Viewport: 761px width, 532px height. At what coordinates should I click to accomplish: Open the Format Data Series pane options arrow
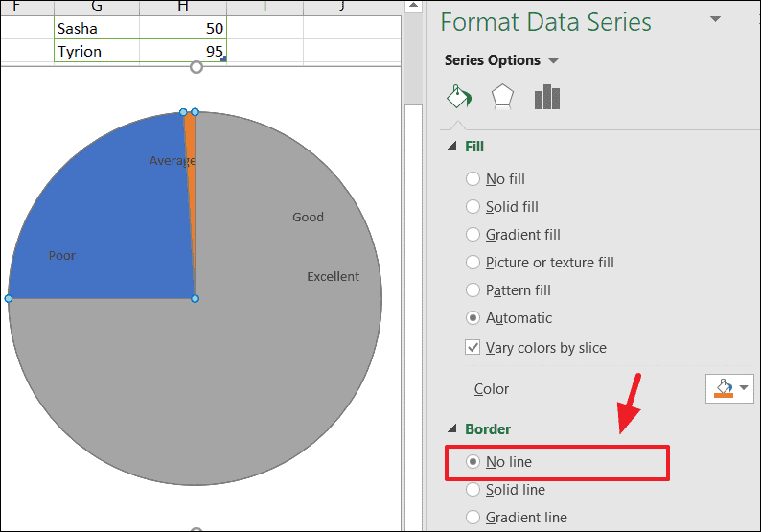click(x=715, y=19)
